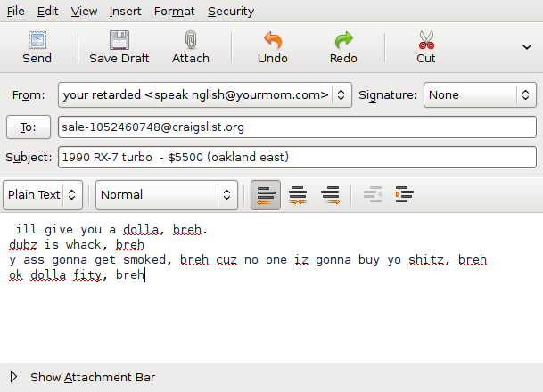
Task: Click the Send mail icon
Action: coord(37,41)
